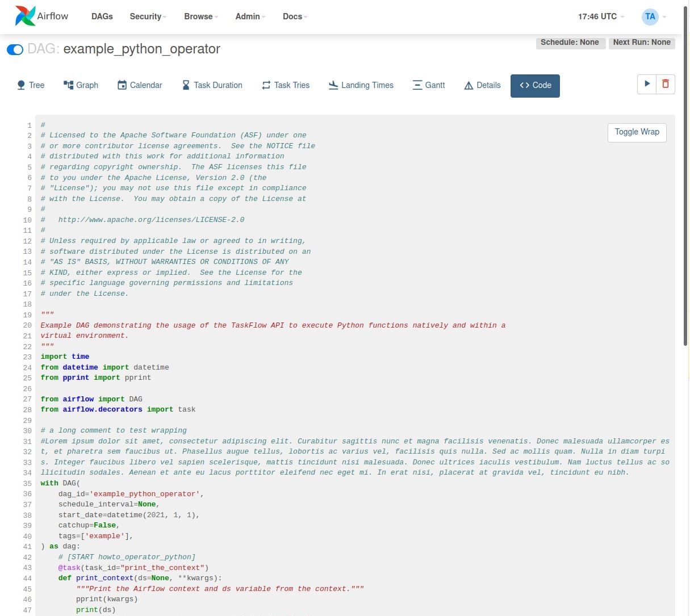Expand the Browse dropdown menu
Viewport: 690px width, 616px height.
201,16
